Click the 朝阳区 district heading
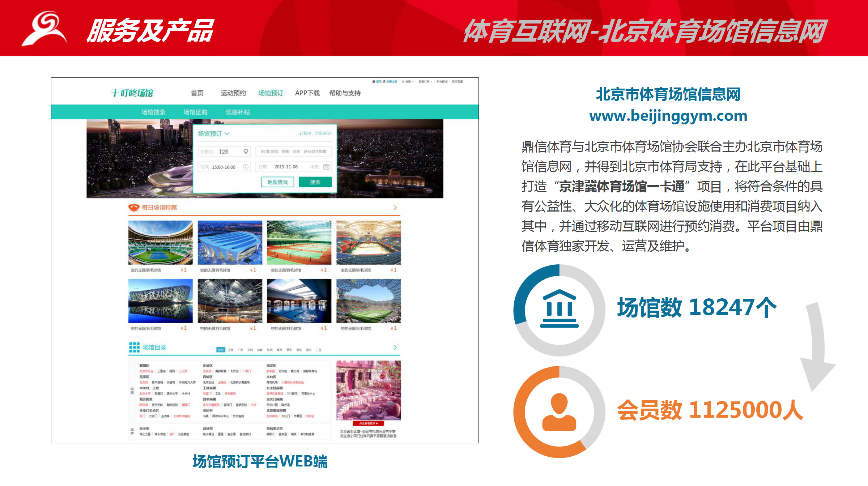Image resolution: width=868 pixels, height=486 pixels. pos(144,366)
